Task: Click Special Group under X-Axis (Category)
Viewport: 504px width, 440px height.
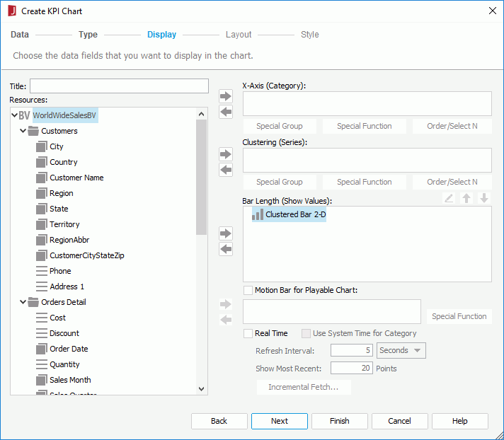Action: (x=280, y=126)
